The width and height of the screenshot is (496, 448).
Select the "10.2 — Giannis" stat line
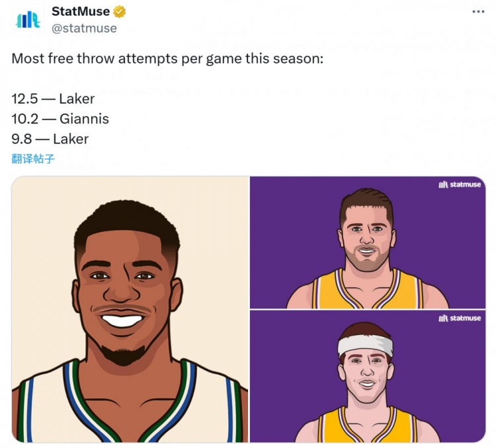[x=60, y=119]
